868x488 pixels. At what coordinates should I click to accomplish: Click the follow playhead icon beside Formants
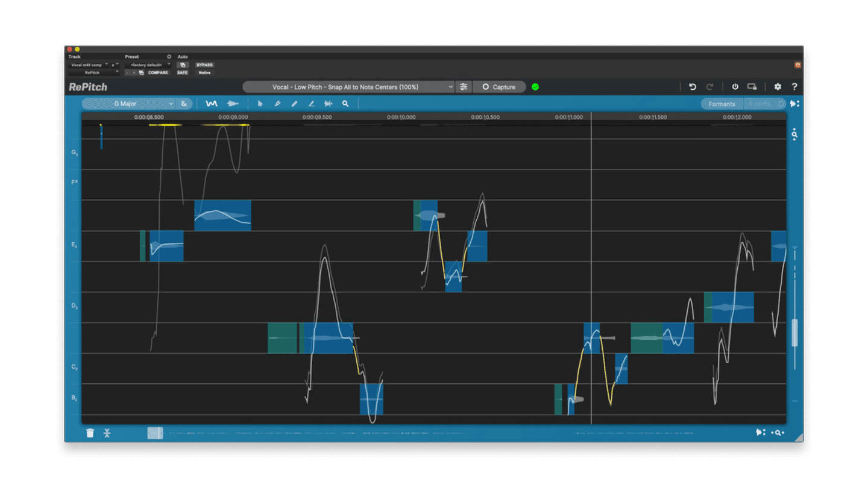click(x=795, y=104)
